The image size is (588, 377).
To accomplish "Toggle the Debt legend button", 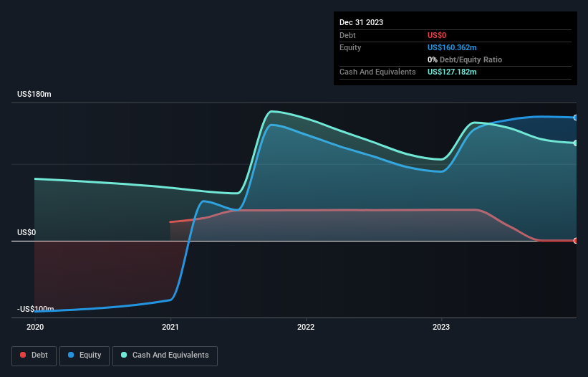I will coord(34,356).
